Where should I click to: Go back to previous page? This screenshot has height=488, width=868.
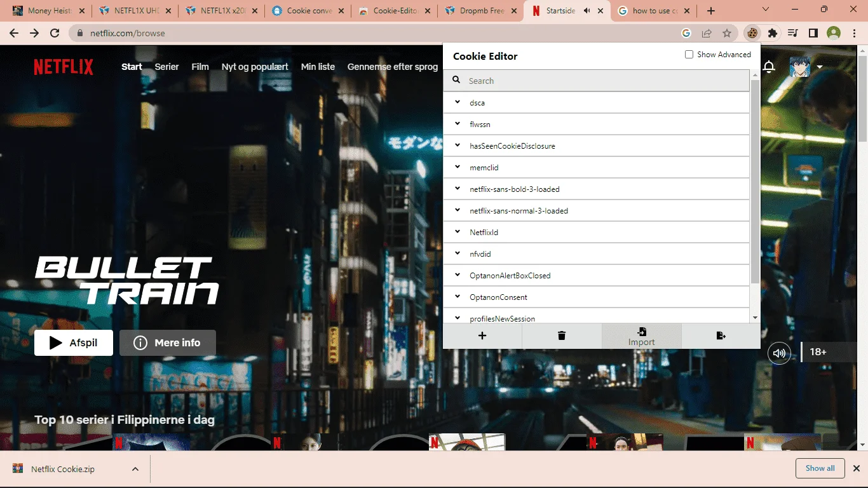click(x=14, y=33)
